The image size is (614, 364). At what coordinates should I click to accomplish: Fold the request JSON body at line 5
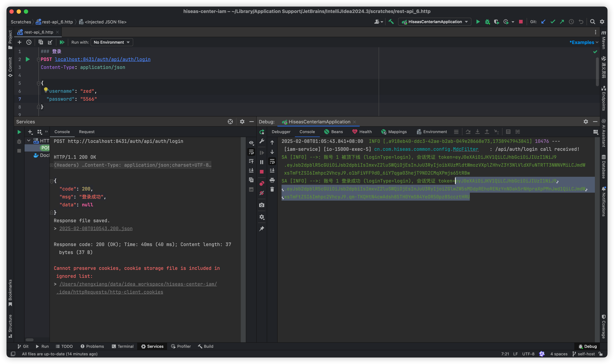(x=38, y=83)
